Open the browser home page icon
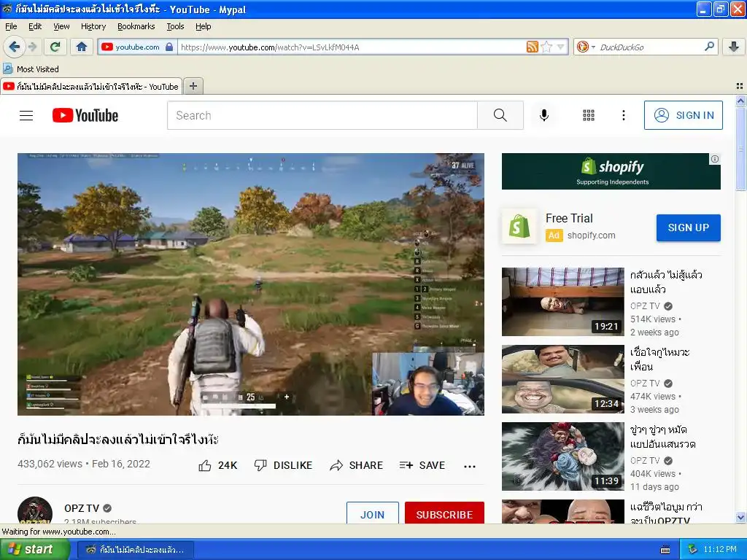 [x=82, y=47]
